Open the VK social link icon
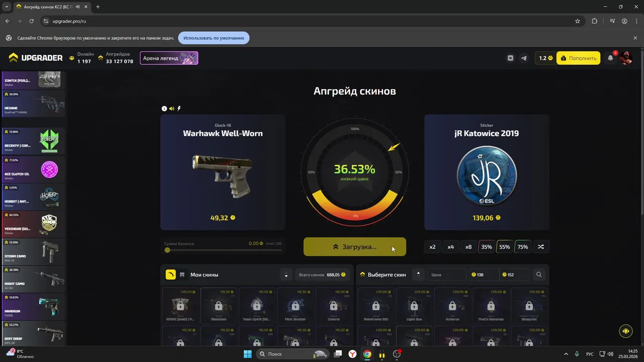The height and width of the screenshot is (362, 644). (511, 58)
